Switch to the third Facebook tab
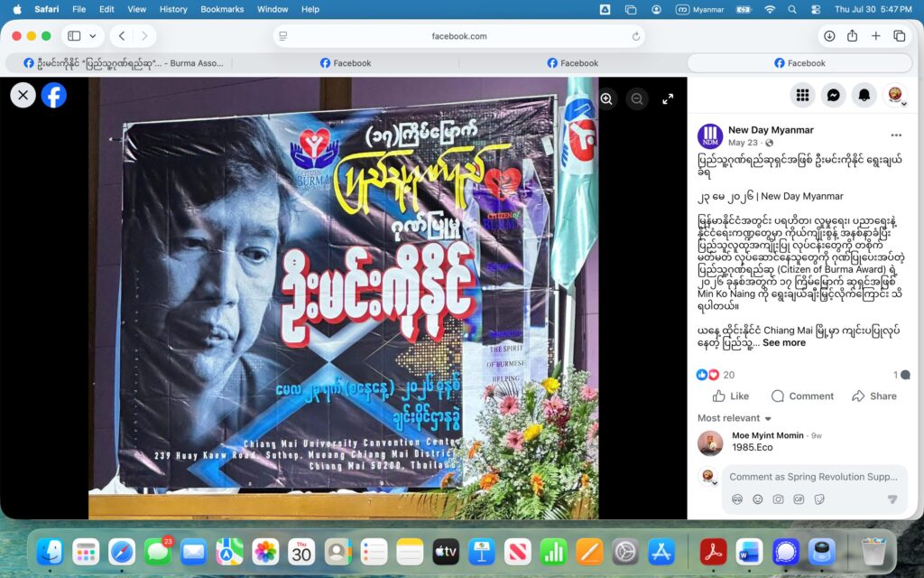 tap(573, 63)
